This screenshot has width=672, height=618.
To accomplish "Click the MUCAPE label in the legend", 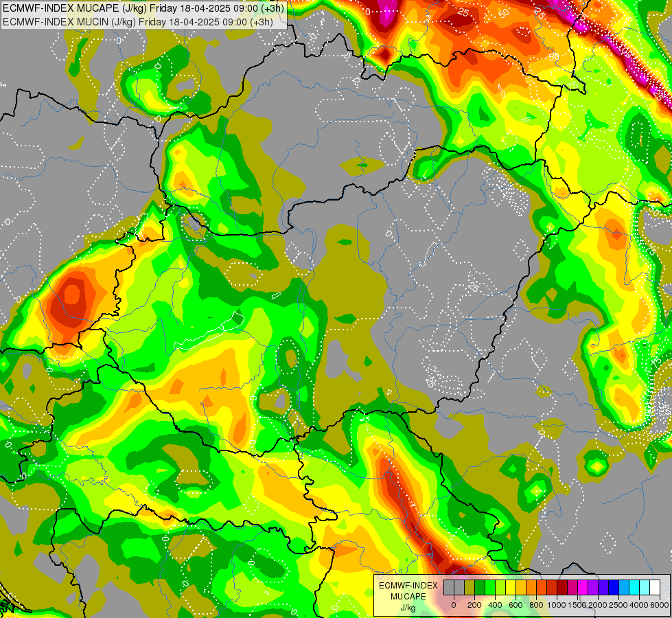I will (408, 597).
